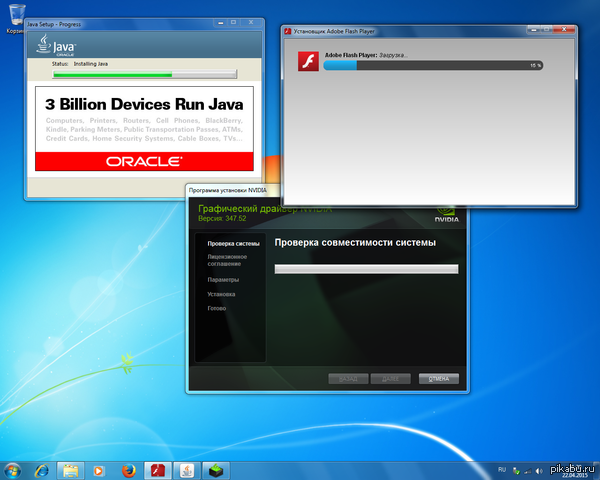Screen dimensions: 600x480
Task: Click the NVIDIA compatibility check progress bar
Action: (x=366, y=269)
